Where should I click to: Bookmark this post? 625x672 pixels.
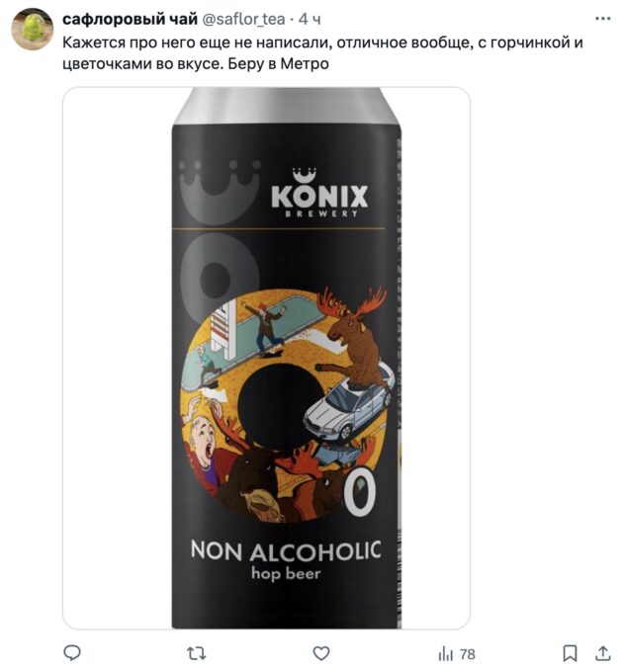[x=570, y=653]
